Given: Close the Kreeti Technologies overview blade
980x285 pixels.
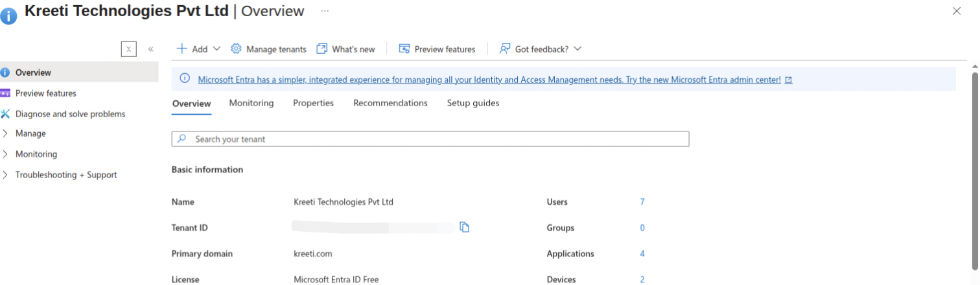Looking at the screenshot, I should point(957,11).
